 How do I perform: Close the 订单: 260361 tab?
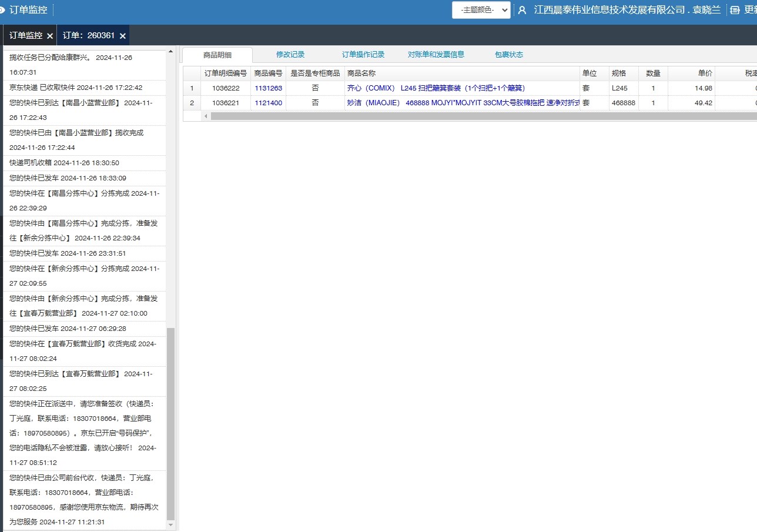click(123, 36)
